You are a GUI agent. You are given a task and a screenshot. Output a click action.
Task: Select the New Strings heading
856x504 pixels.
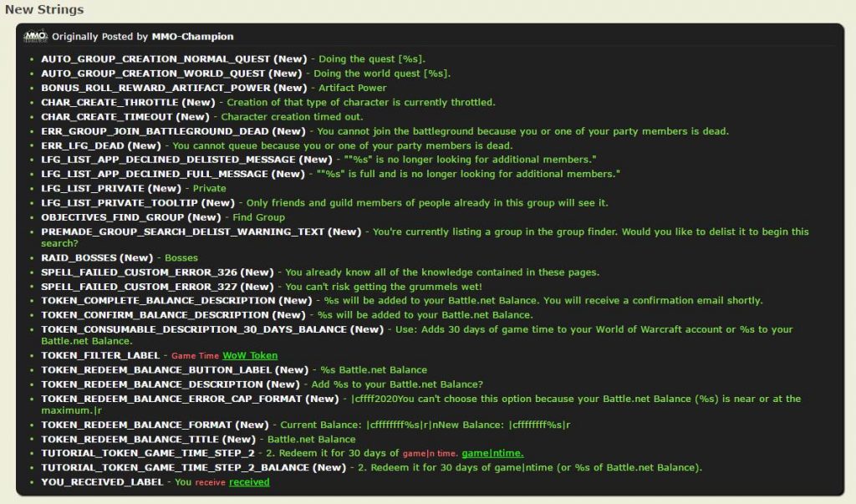tap(44, 9)
